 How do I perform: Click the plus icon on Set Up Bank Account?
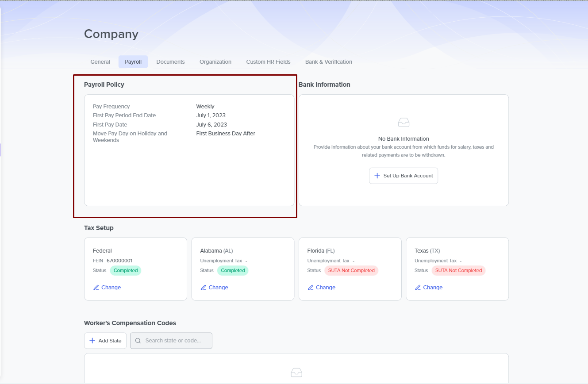tap(377, 176)
